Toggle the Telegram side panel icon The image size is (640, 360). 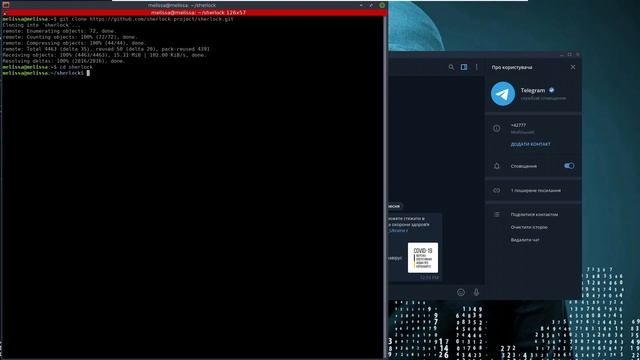pyautogui.click(x=464, y=67)
